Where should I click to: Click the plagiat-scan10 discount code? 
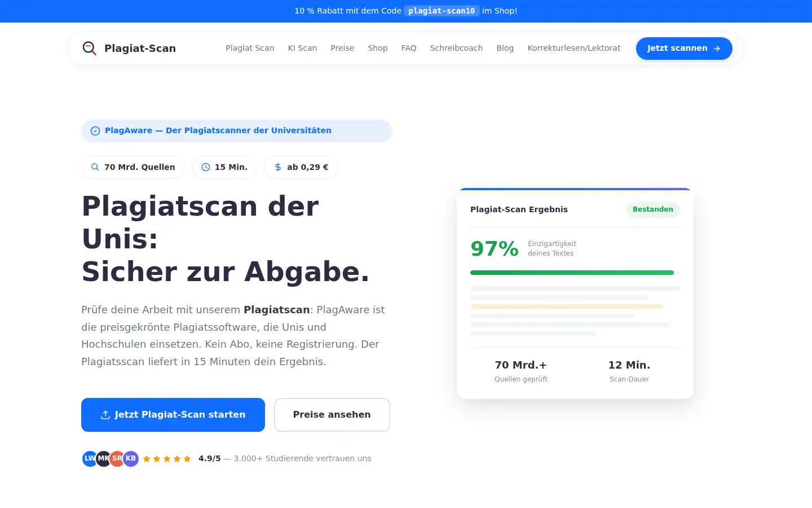(442, 11)
